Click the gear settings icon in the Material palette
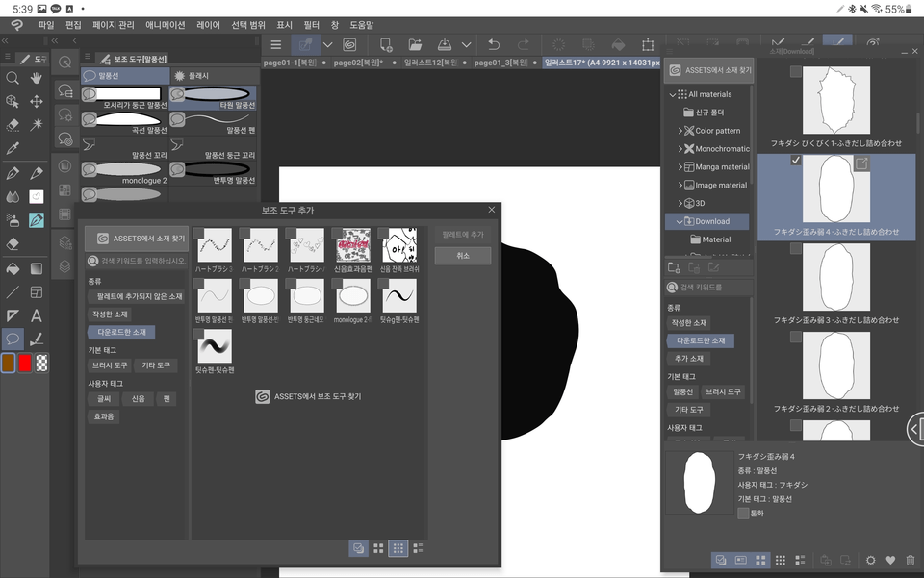 click(870, 561)
